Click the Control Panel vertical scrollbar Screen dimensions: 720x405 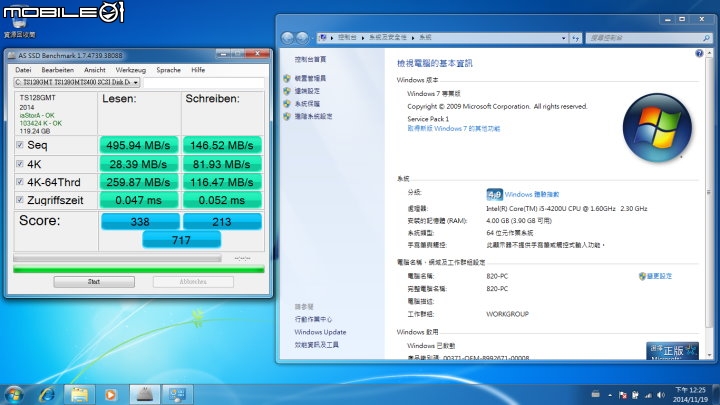click(x=709, y=204)
